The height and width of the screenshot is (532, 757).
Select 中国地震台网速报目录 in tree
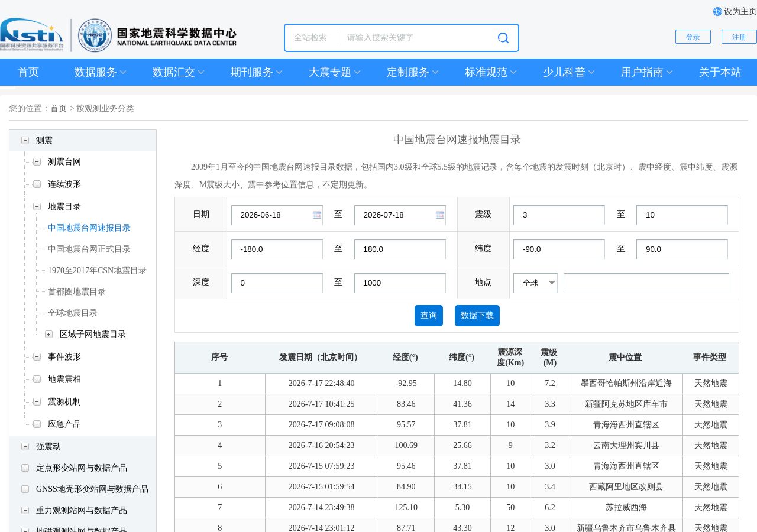point(89,228)
